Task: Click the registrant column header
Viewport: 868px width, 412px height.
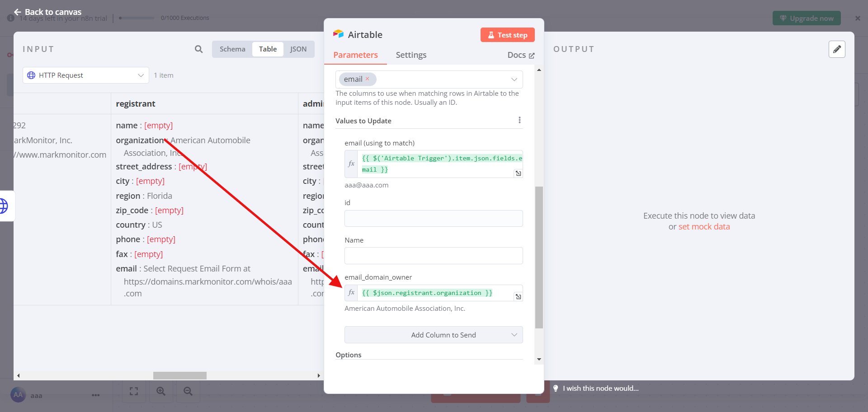Action: pos(135,104)
